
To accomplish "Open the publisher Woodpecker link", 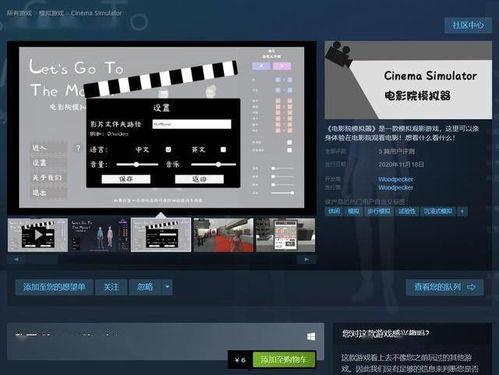I will [395, 188].
